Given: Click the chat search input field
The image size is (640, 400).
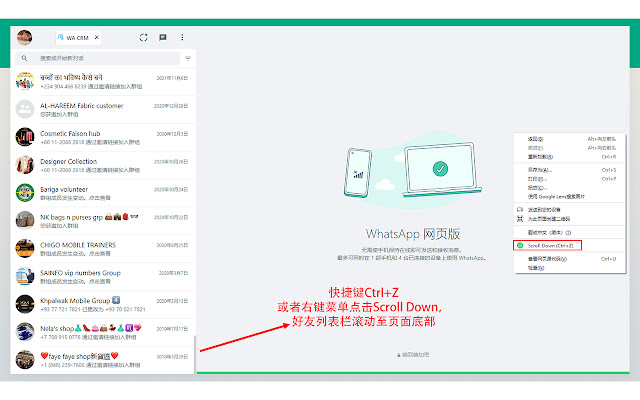Looking at the screenshot, I should (x=98, y=58).
